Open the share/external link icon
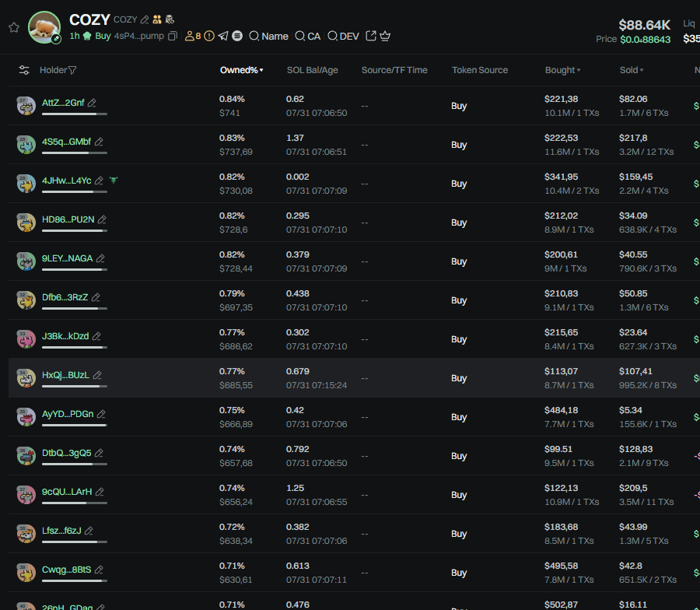The width and height of the screenshot is (700, 610). pos(371,36)
